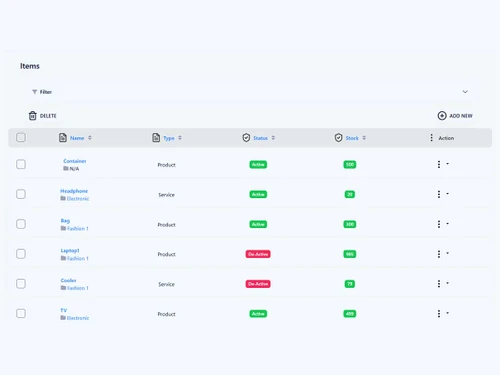Click the DELETE button label
The width and height of the screenshot is (500, 375).
tap(48, 116)
